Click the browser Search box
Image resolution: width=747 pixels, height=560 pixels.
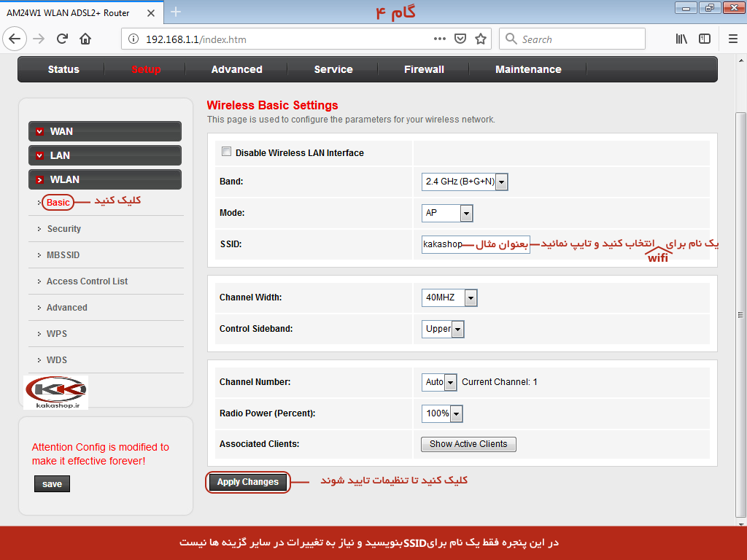572,39
